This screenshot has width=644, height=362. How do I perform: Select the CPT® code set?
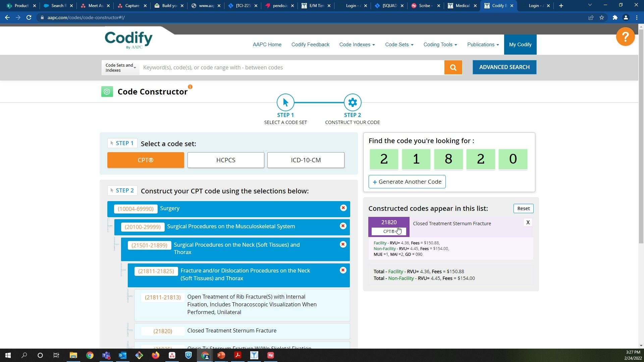[x=146, y=160]
